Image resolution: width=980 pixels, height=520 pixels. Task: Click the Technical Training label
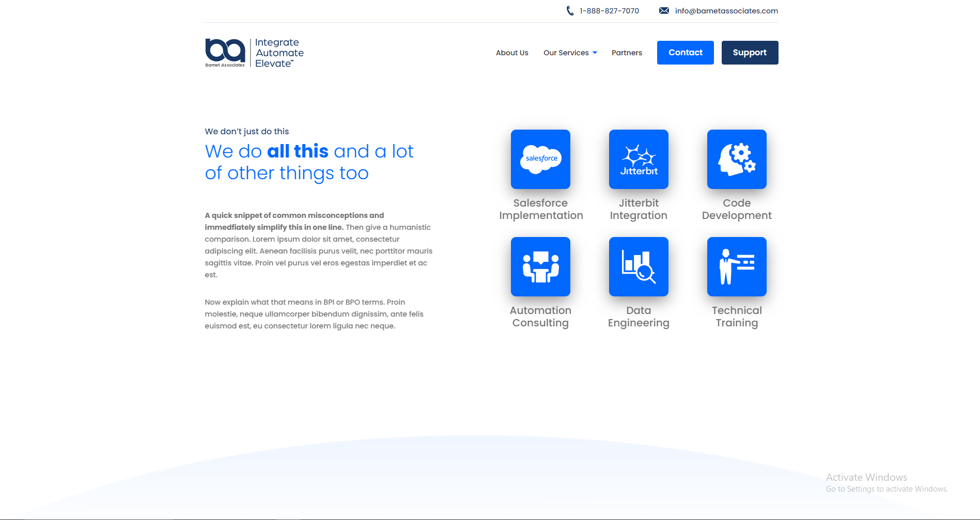click(737, 317)
